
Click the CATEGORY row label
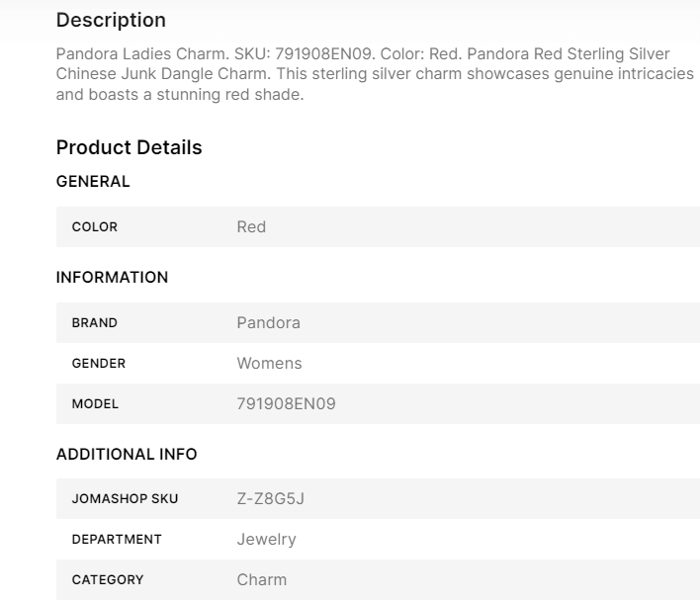coord(108,580)
